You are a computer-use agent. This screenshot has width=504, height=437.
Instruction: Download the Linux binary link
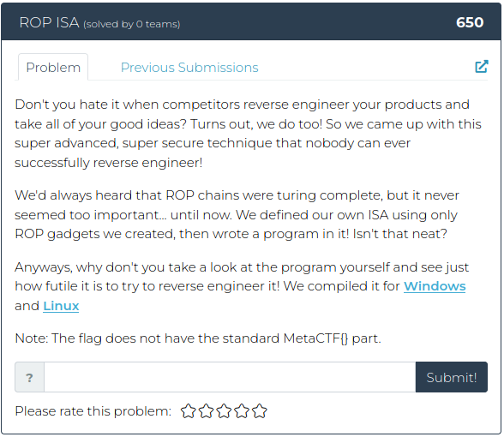[61, 306]
